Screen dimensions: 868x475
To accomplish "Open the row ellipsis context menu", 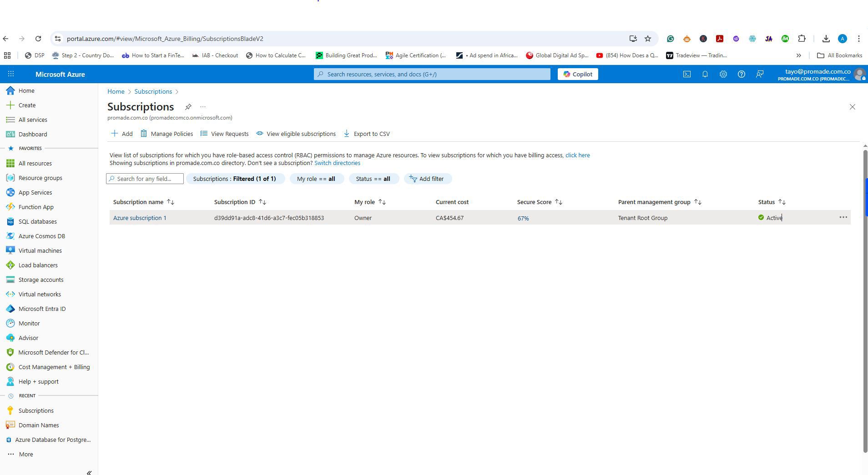I will 843,217.
